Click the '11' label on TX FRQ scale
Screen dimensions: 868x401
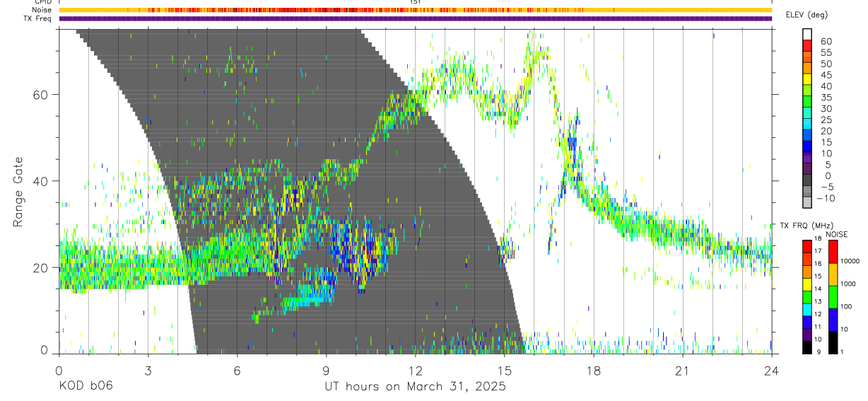click(818, 327)
